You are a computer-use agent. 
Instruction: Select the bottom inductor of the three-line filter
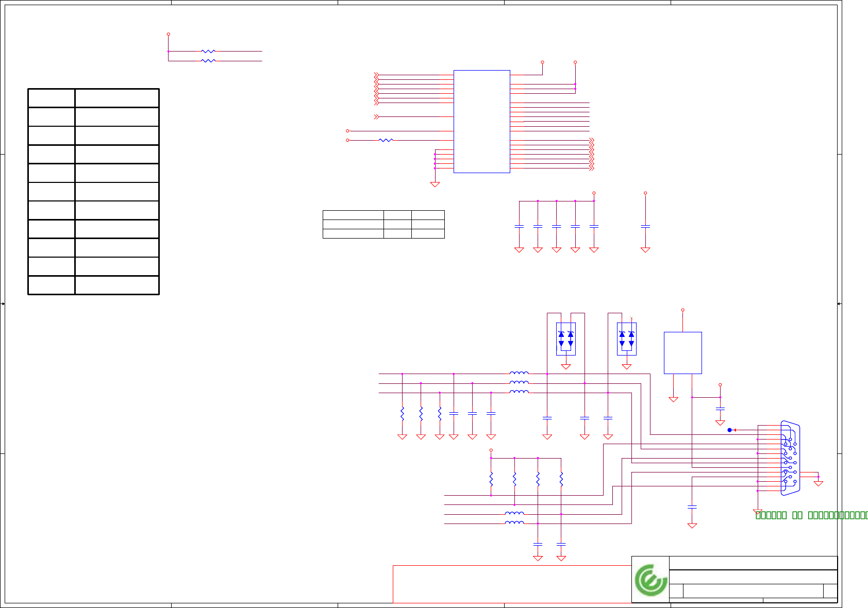pos(519,392)
